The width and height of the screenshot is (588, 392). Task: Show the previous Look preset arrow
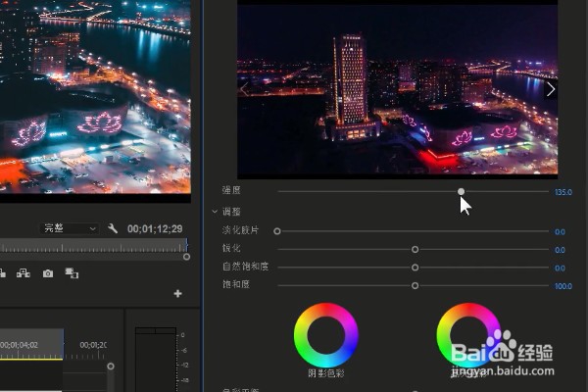pos(244,89)
